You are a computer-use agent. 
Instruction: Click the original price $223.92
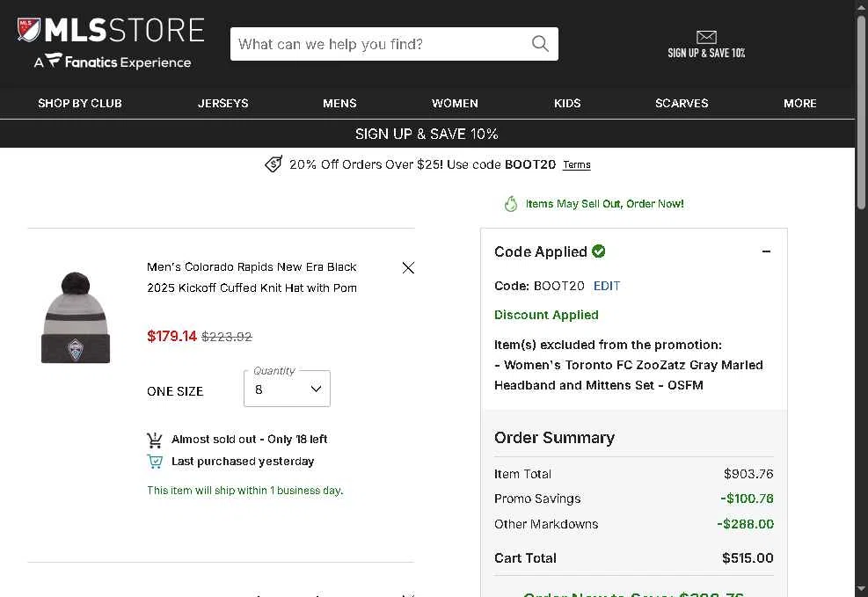[x=227, y=337]
